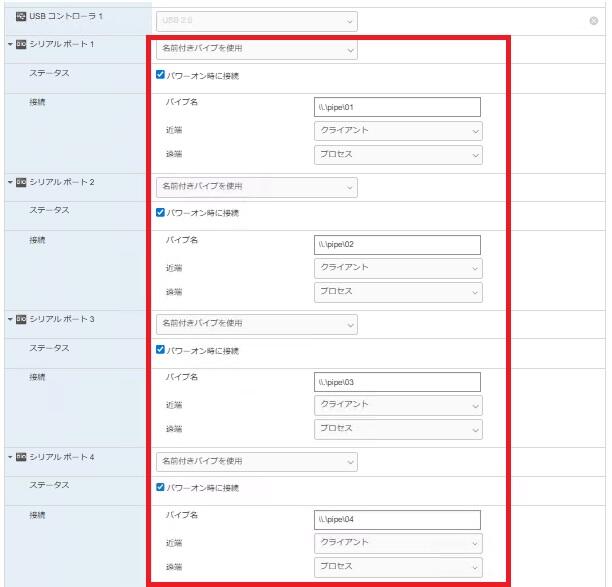Click the pipe name field containing \\.\pipe\03

pos(397,382)
